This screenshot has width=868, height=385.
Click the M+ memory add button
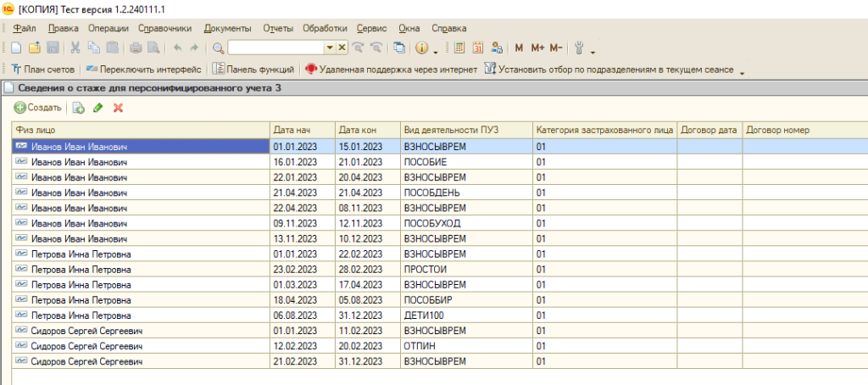(537, 48)
